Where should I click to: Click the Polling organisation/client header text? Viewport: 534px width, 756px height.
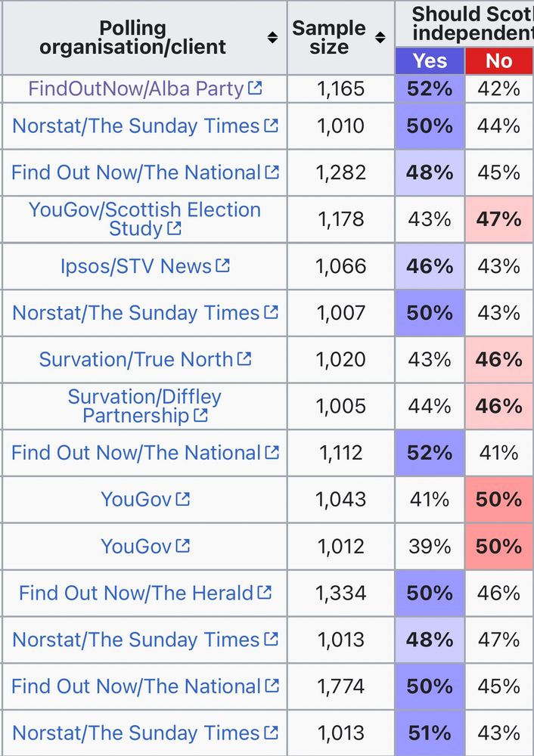(133, 38)
